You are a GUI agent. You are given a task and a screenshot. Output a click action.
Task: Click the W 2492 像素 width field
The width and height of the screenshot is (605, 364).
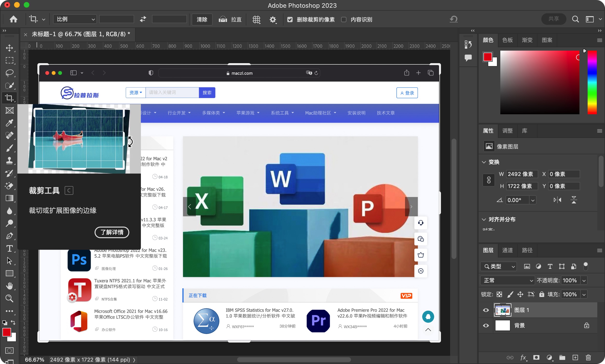[x=522, y=174]
